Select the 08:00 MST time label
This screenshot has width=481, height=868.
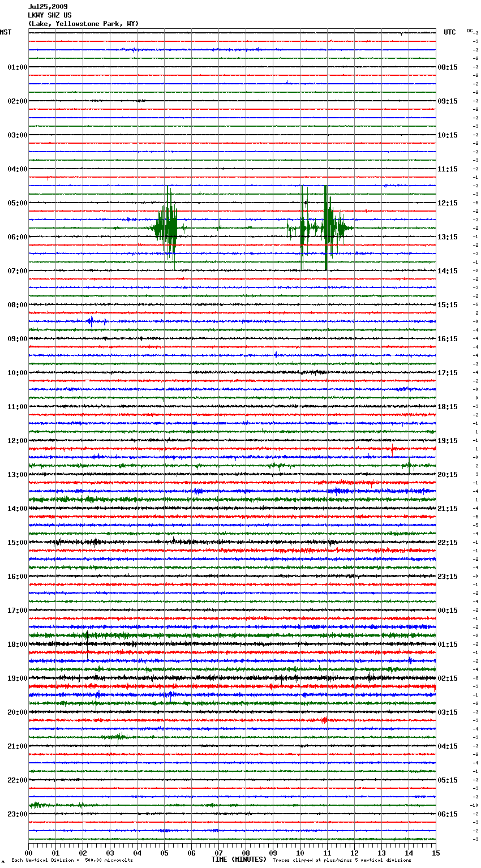(17, 305)
